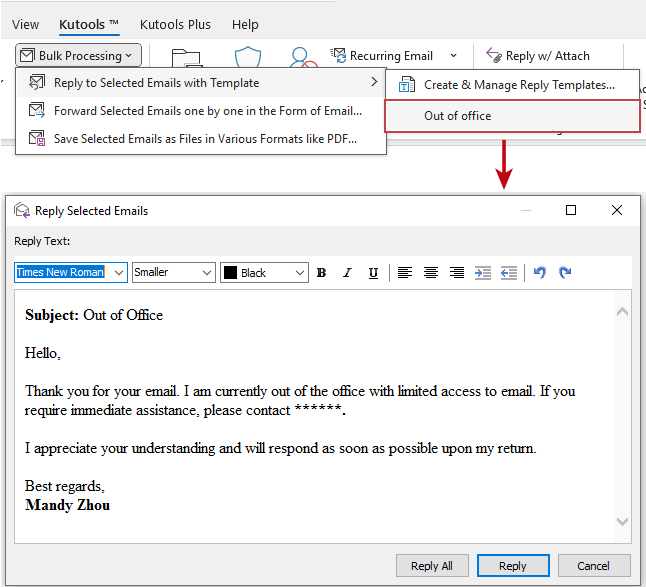Screen dimensions: 646x587
Task: Open the Kutools Plus tab
Action: click(x=175, y=25)
